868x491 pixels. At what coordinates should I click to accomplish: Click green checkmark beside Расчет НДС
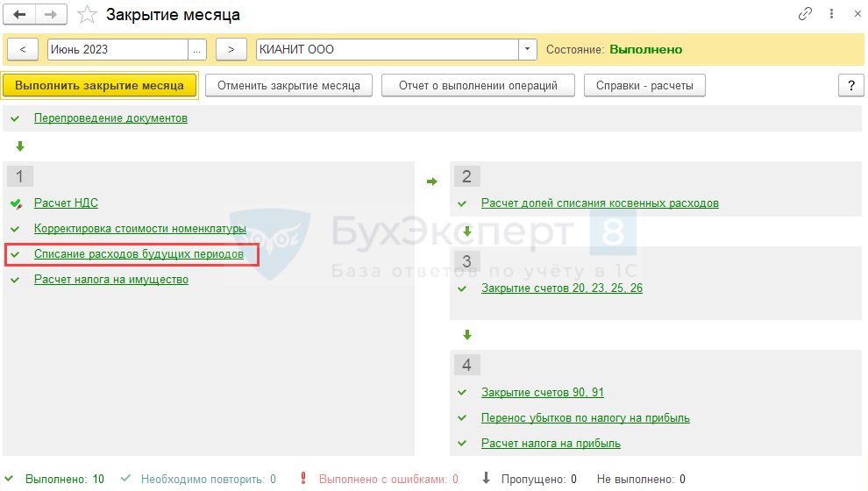[16, 203]
